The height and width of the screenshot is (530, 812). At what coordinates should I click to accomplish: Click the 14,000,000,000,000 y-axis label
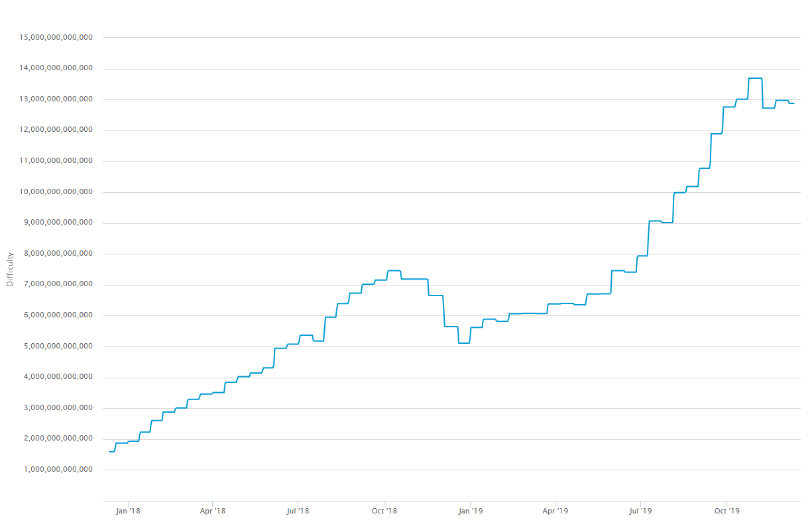click(56, 68)
